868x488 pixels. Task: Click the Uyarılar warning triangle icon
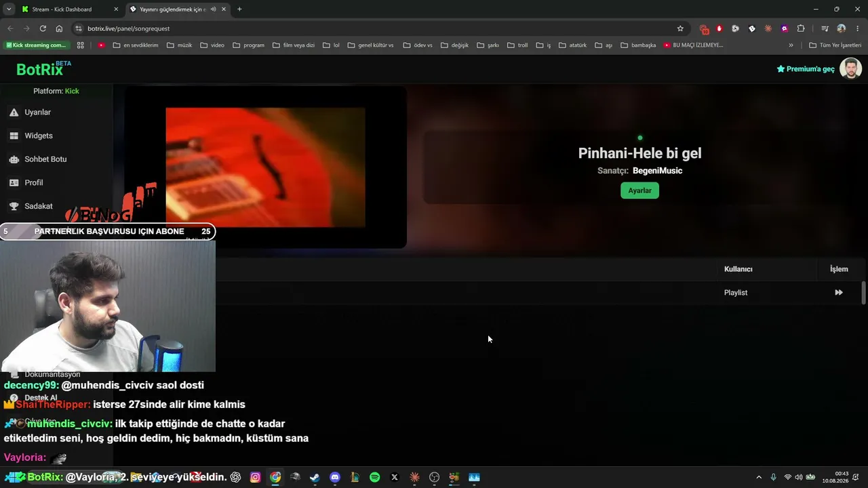point(14,113)
